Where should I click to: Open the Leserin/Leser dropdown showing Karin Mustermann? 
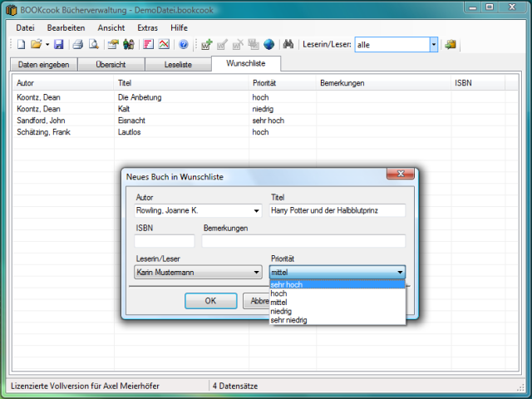(x=256, y=272)
